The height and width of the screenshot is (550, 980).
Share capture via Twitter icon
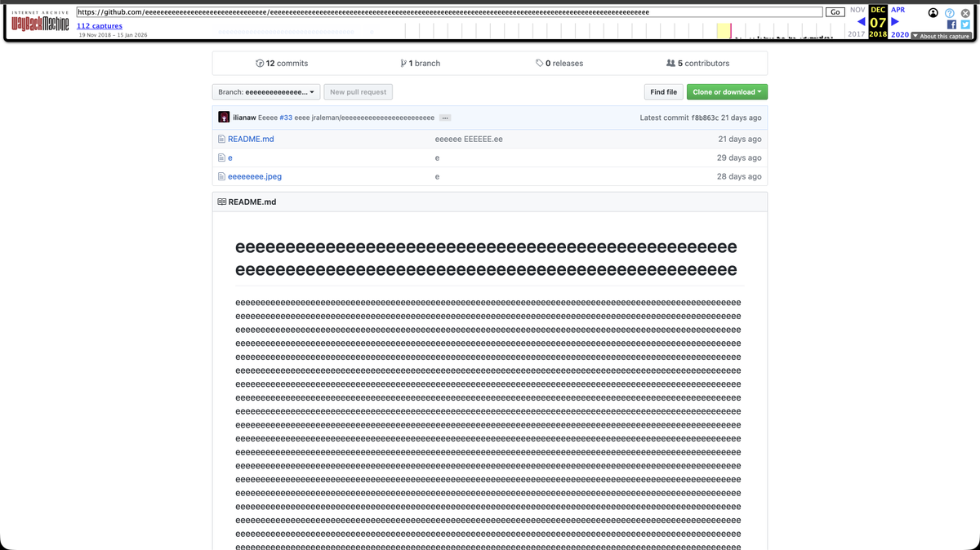[965, 24]
